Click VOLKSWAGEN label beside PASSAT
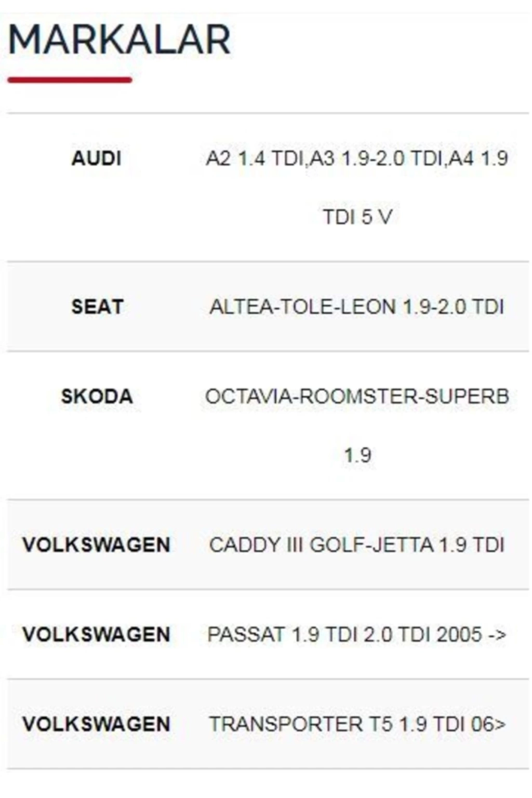Screen dimensions: 532x798 pos(97,634)
